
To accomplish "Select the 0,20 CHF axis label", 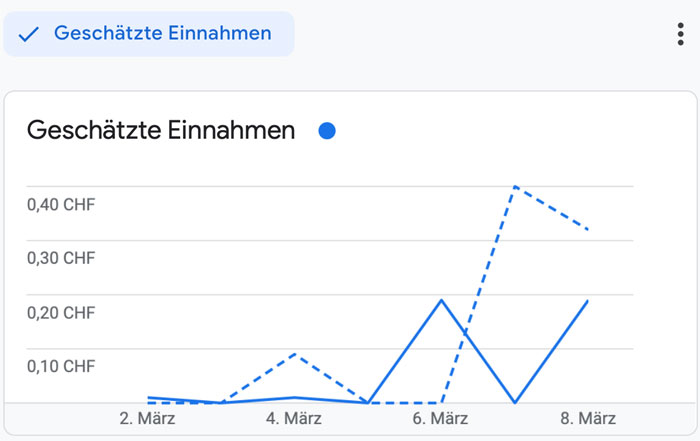I will 60,313.
